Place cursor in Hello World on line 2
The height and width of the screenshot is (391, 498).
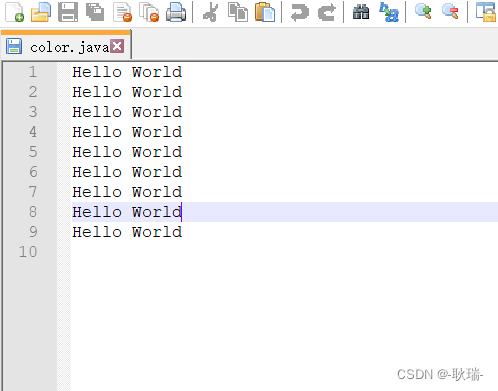click(127, 92)
